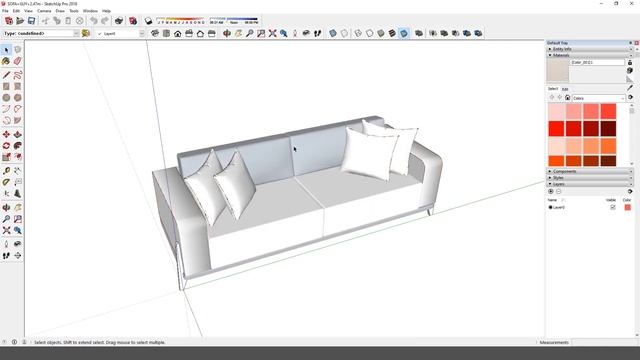
Task: Toggle Shaded With Textures style
Action: point(392,33)
